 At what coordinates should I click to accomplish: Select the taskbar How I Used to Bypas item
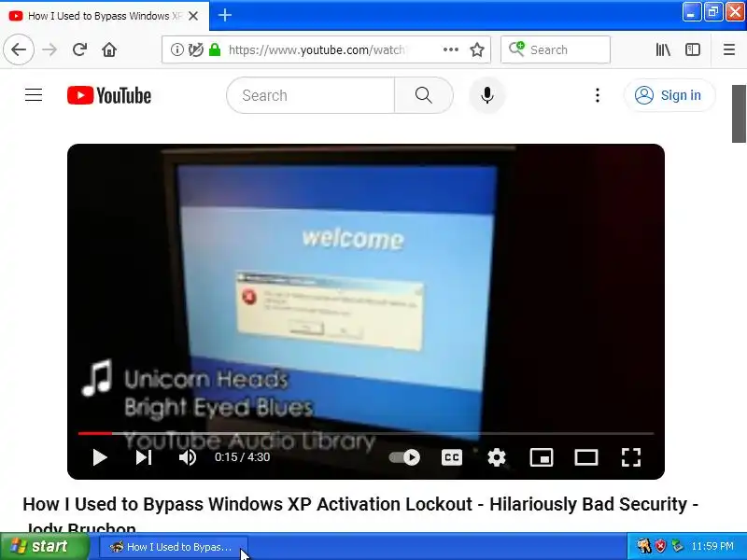click(x=174, y=547)
